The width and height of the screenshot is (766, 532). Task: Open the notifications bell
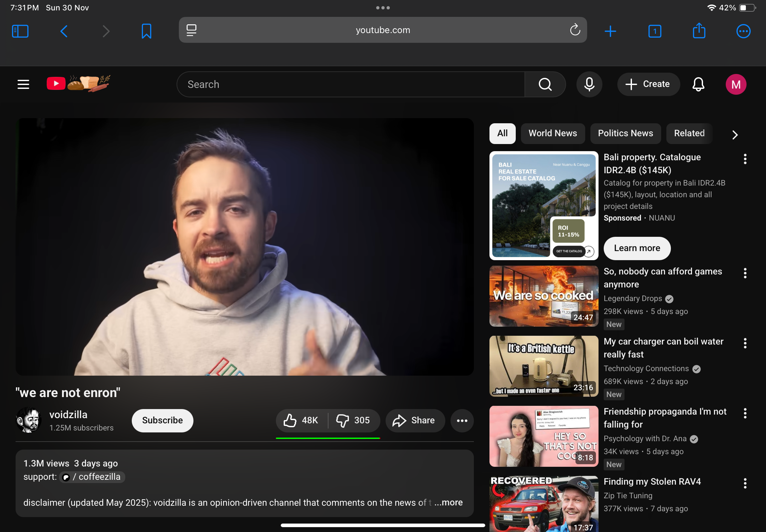(x=698, y=84)
